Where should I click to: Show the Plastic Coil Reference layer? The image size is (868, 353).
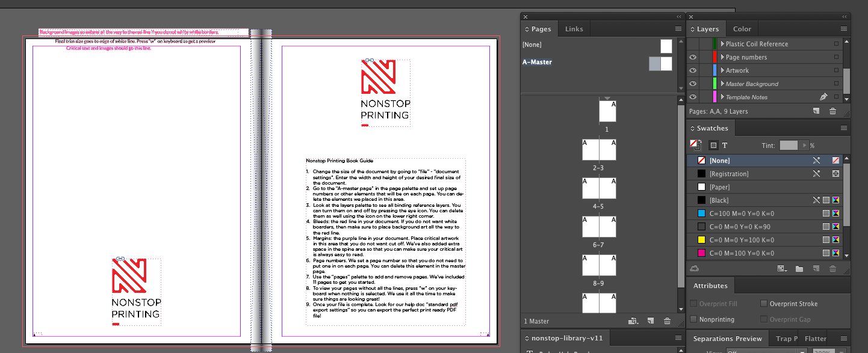click(693, 44)
